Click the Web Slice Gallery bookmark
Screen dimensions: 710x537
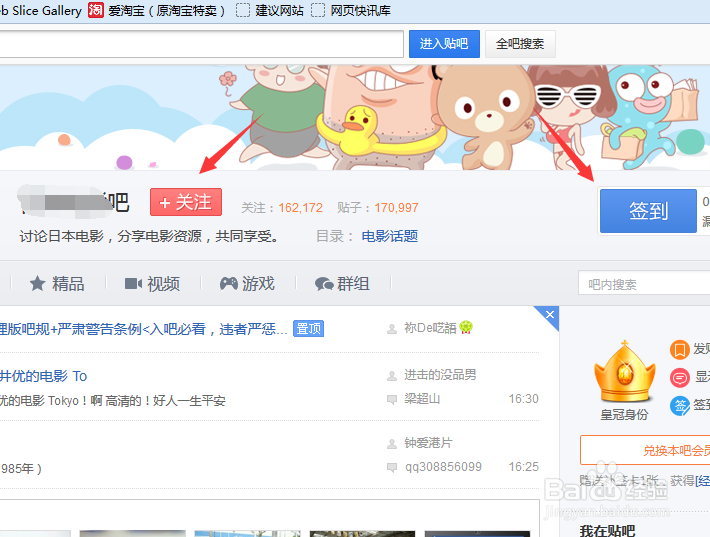pyautogui.click(x=41, y=10)
